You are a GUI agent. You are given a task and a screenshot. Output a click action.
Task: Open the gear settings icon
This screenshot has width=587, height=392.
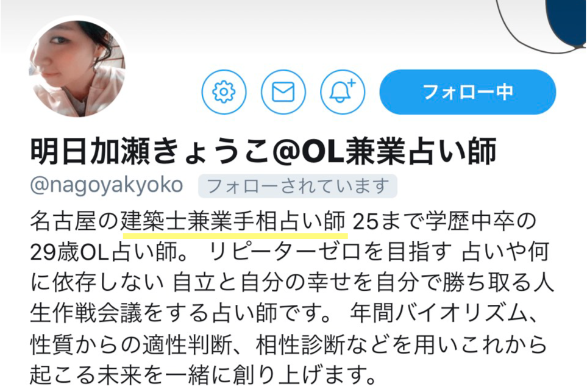pyautogui.click(x=224, y=91)
